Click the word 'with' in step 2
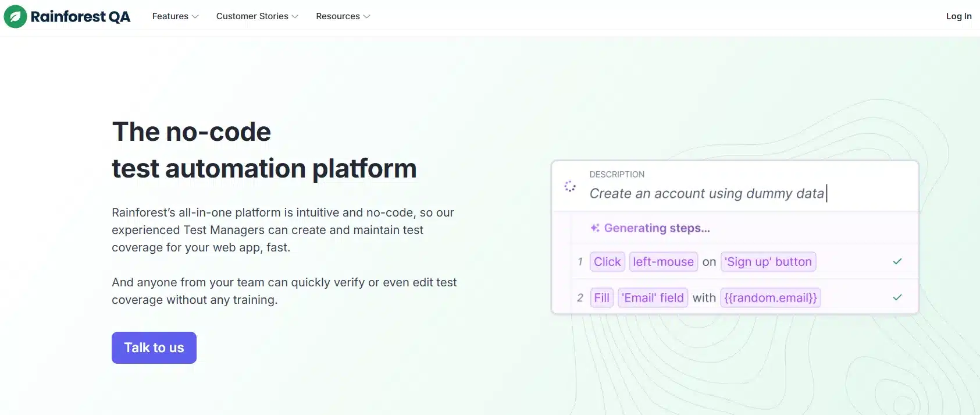980x415 pixels. pos(704,298)
